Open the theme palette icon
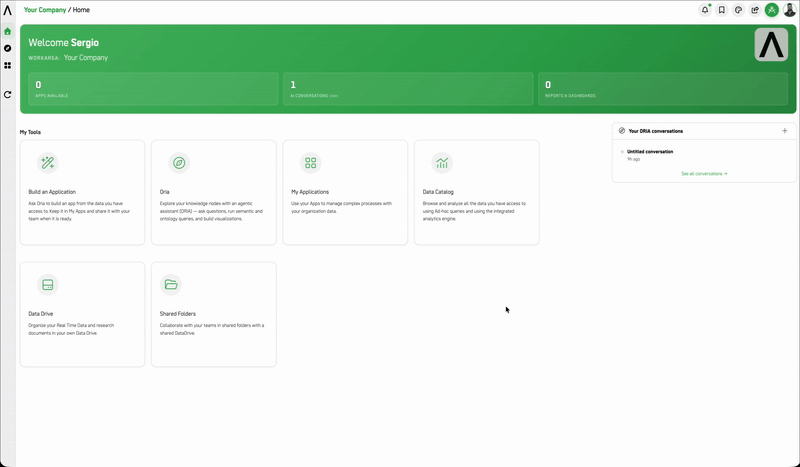Image resolution: width=800 pixels, height=467 pixels. tap(738, 10)
